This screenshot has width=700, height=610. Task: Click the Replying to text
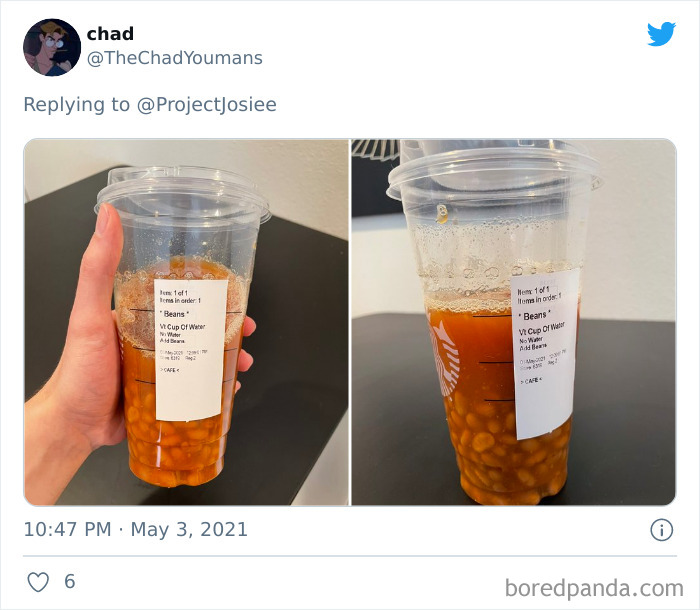tap(77, 104)
